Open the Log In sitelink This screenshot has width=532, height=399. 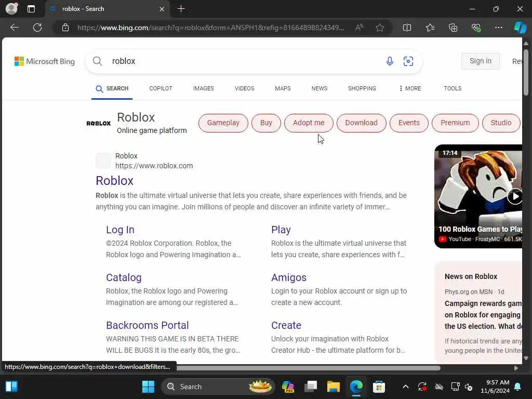[x=120, y=230]
